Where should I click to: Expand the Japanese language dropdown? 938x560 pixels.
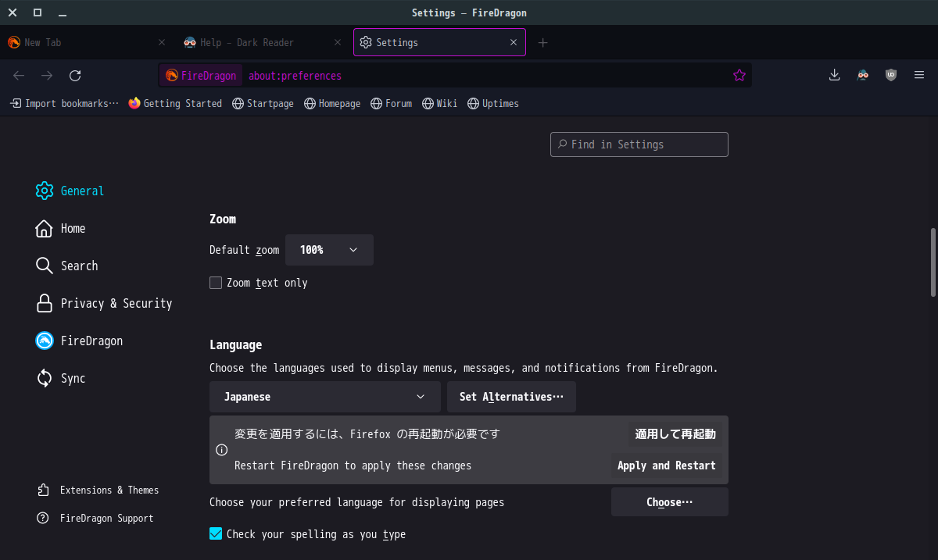[325, 397]
